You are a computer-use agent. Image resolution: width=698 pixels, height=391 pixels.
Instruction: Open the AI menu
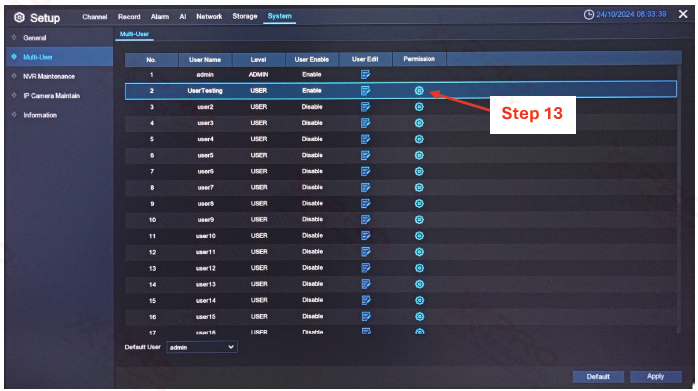pyautogui.click(x=183, y=17)
